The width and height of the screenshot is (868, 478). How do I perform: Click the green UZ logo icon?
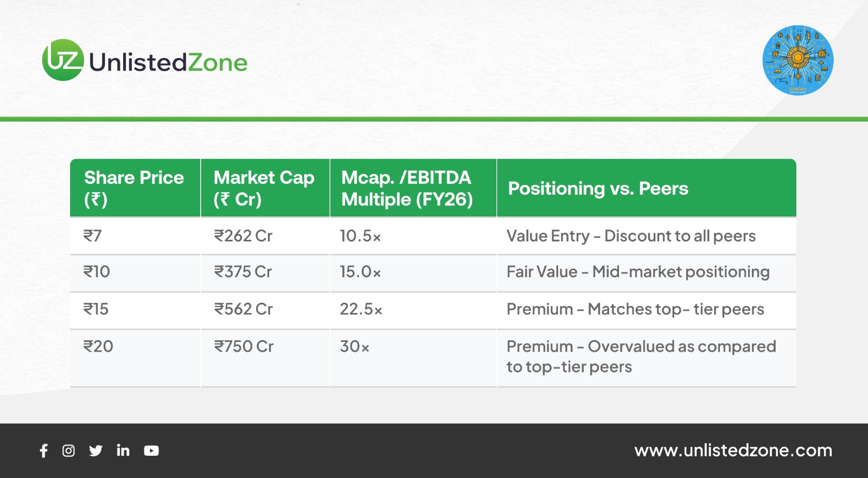(x=63, y=60)
